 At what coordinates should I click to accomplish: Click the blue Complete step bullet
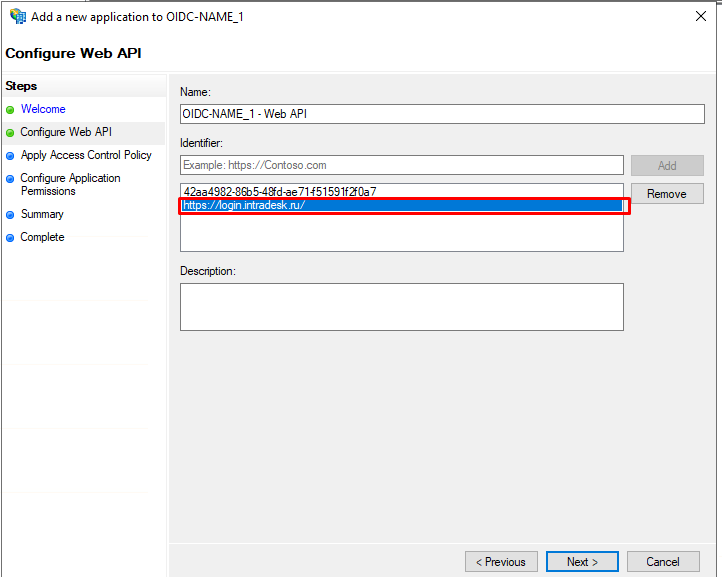(x=10, y=238)
